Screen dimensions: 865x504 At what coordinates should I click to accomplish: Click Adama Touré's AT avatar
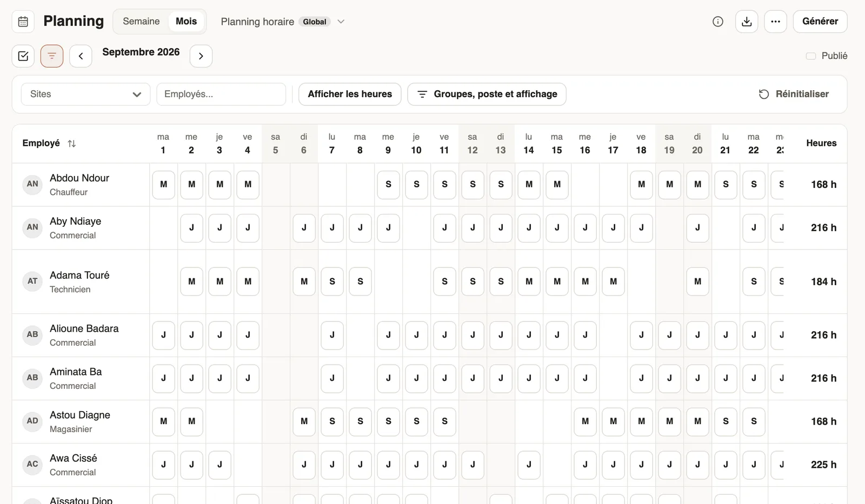(32, 281)
